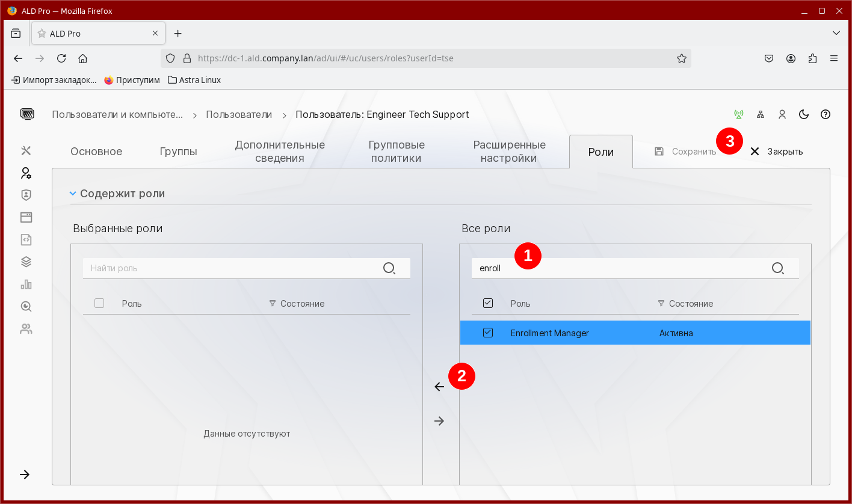Click the Закрыть button
This screenshot has width=852, height=504.
click(776, 152)
